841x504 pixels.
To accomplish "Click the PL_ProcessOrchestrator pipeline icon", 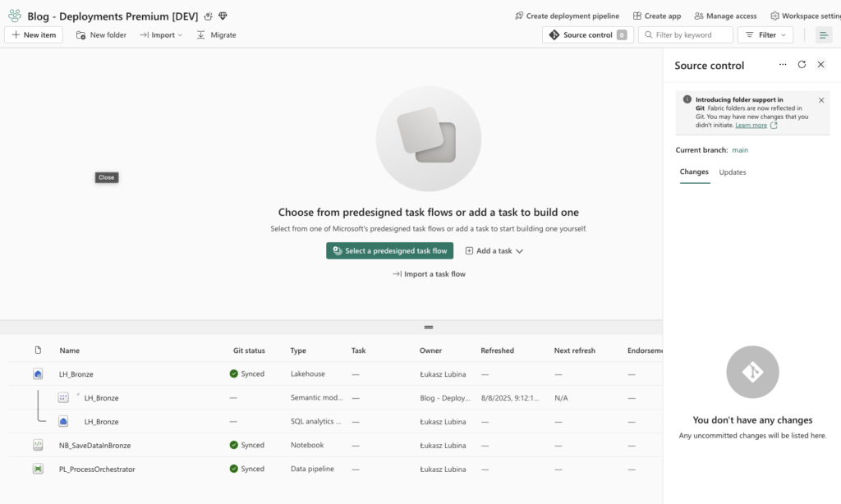I will click(38, 469).
